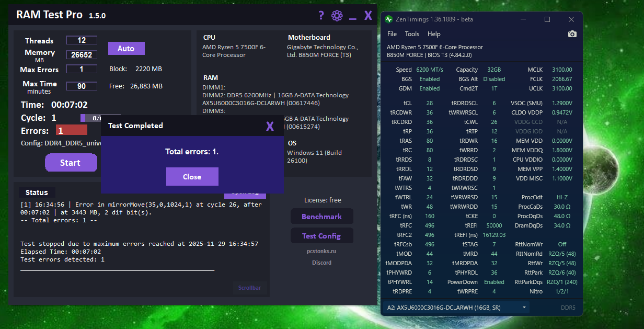Open the Benchmark tool

(321, 217)
